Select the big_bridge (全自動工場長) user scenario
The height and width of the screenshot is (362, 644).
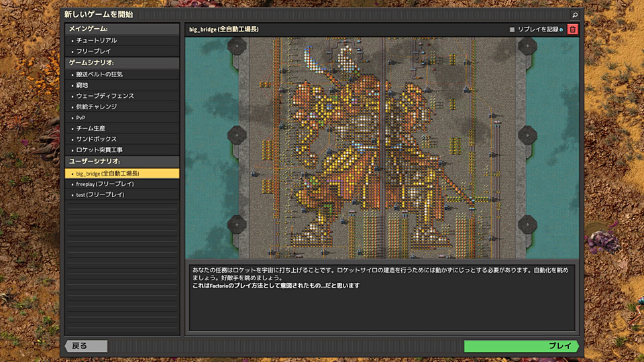122,174
